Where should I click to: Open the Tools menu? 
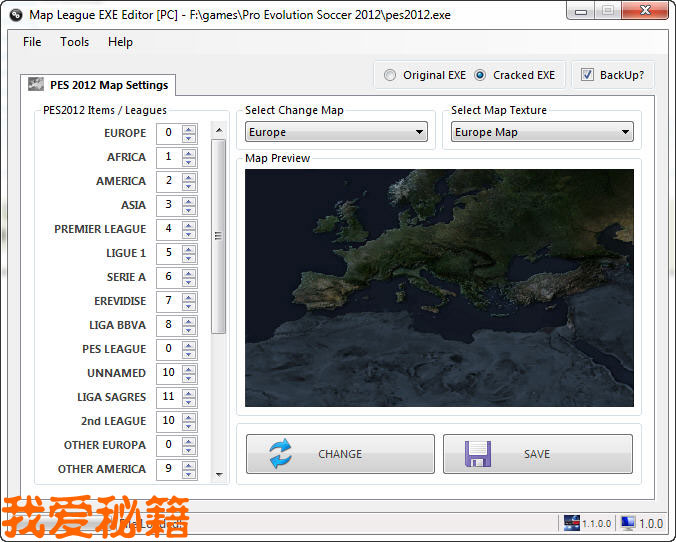pyautogui.click(x=74, y=42)
